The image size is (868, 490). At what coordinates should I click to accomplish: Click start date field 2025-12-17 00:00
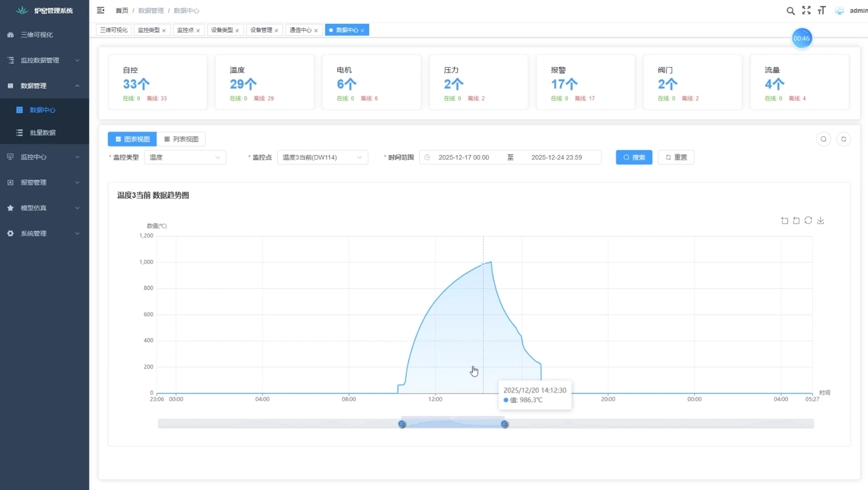pyautogui.click(x=464, y=157)
